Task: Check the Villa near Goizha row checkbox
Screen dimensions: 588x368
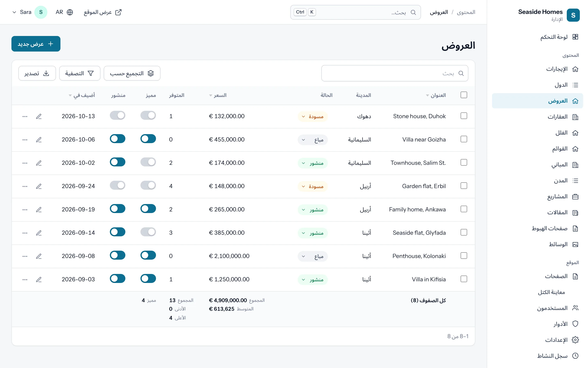Action: click(x=464, y=139)
